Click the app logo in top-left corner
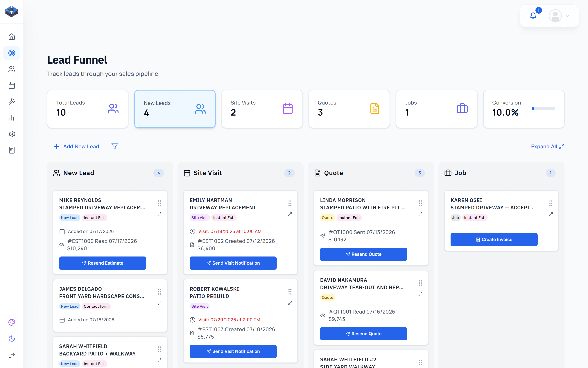 click(x=11, y=11)
